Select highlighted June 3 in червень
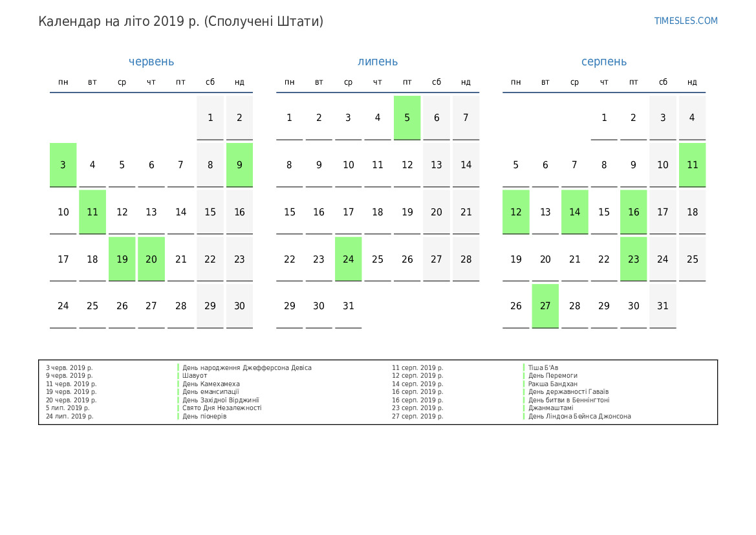Screen dimensions: 756x535 pos(63,165)
